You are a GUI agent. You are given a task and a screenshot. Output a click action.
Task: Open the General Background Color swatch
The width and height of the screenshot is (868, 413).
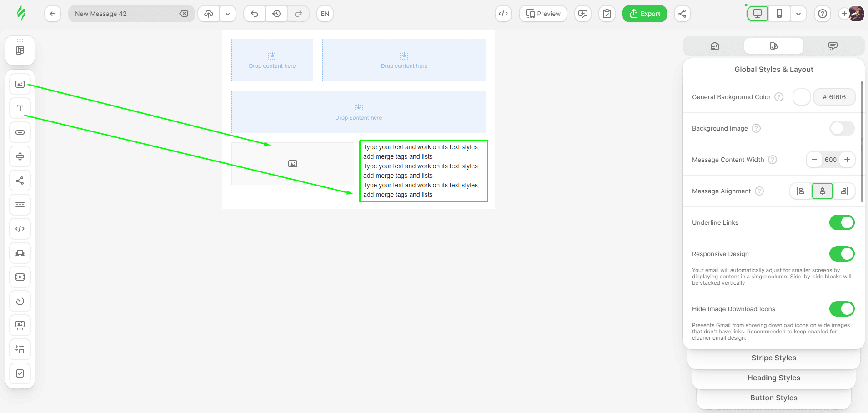801,97
